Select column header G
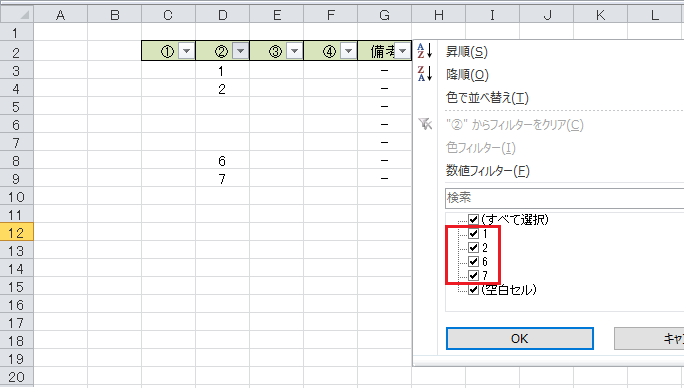 (x=385, y=15)
